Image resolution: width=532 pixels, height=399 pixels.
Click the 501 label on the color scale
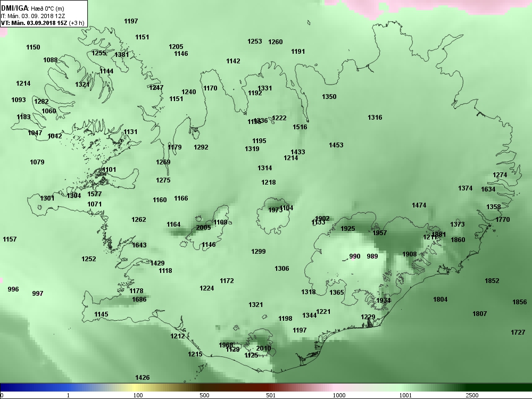coord(271,395)
